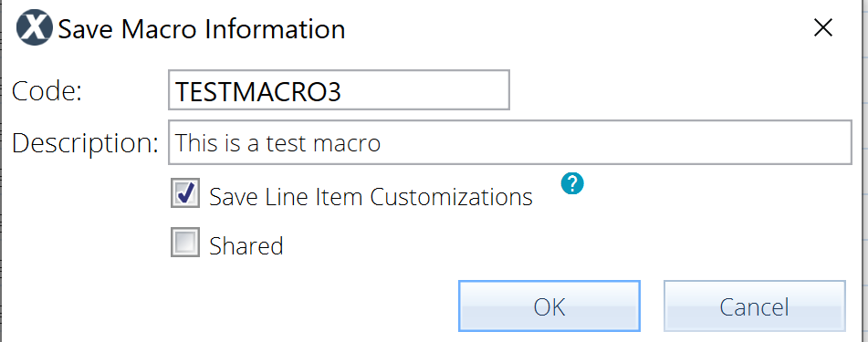Viewport: 868px width, 342px height.
Task: Click the "Description:" field label
Action: click(85, 143)
